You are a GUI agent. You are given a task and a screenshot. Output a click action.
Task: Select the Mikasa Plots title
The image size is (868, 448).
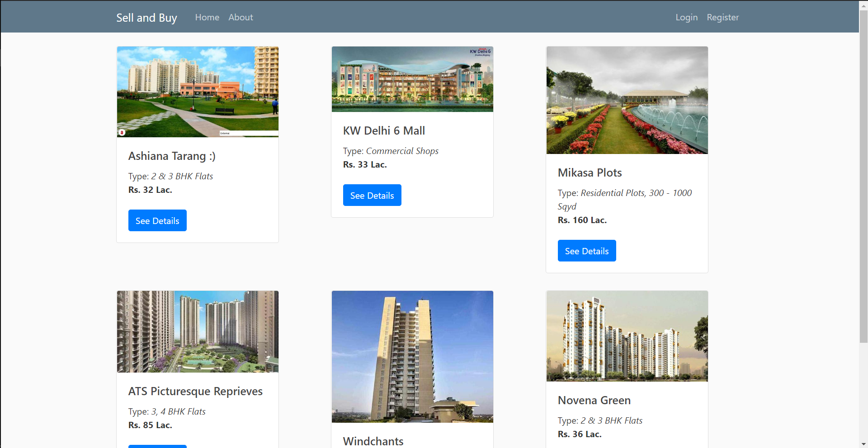tap(590, 173)
